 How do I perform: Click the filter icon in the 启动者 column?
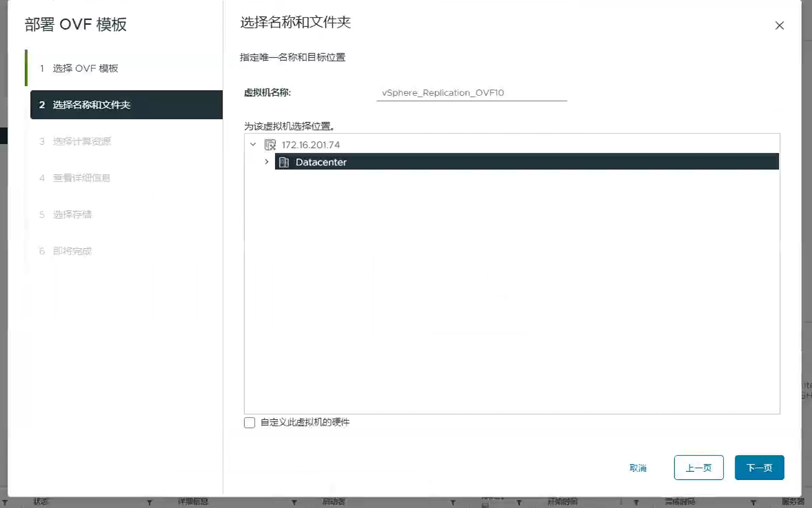(453, 502)
